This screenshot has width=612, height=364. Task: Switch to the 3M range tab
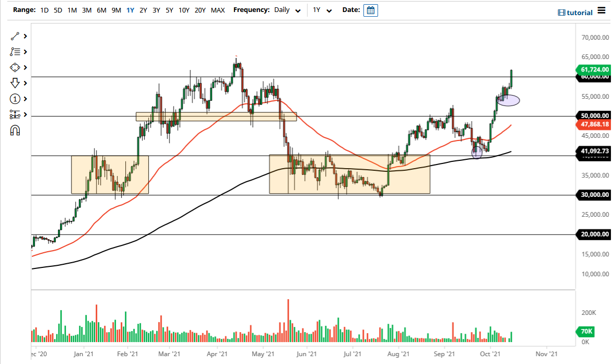tap(87, 10)
